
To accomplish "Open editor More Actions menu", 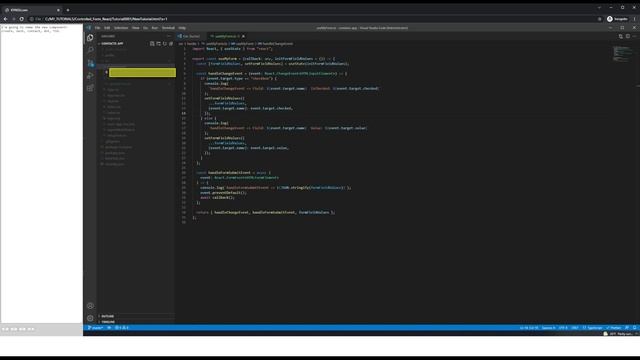I will [x=634, y=36].
